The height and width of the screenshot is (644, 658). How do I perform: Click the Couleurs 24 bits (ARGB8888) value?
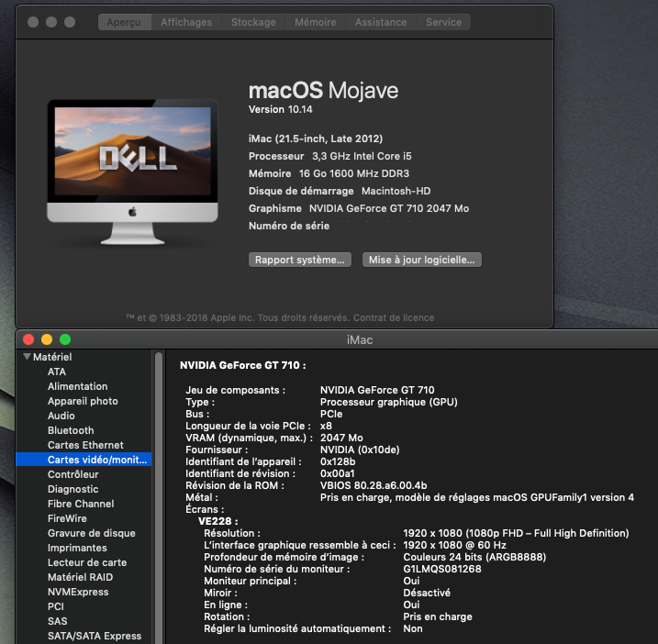tap(474, 557)
